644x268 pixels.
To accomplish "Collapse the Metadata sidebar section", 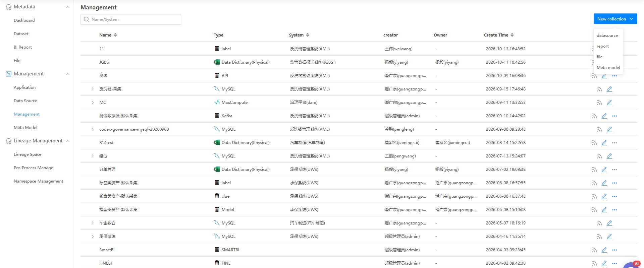I will (x=68, y=7).
